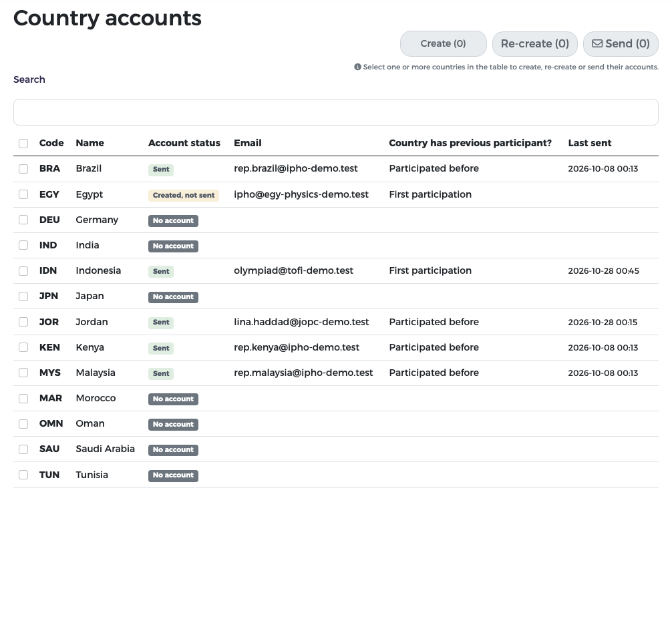672x623 pixels.
Task: Click email rep.kenya@ipho-demo.test
Action: tap(297, 347)
